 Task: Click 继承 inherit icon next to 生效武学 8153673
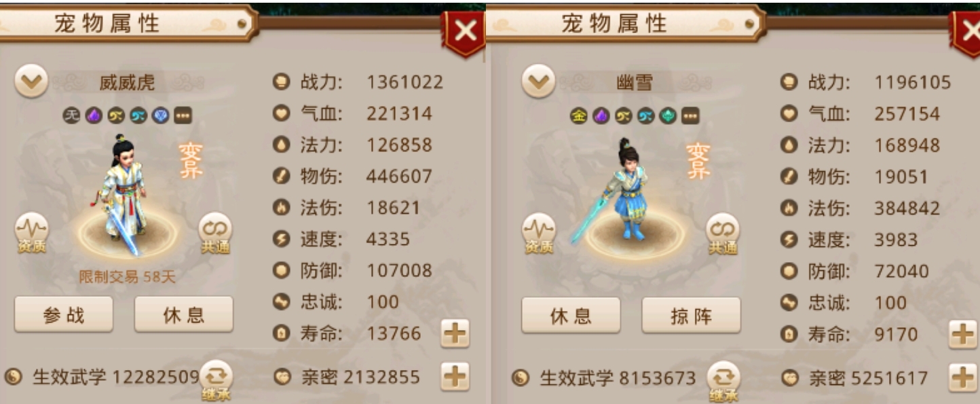click(723, 380)
